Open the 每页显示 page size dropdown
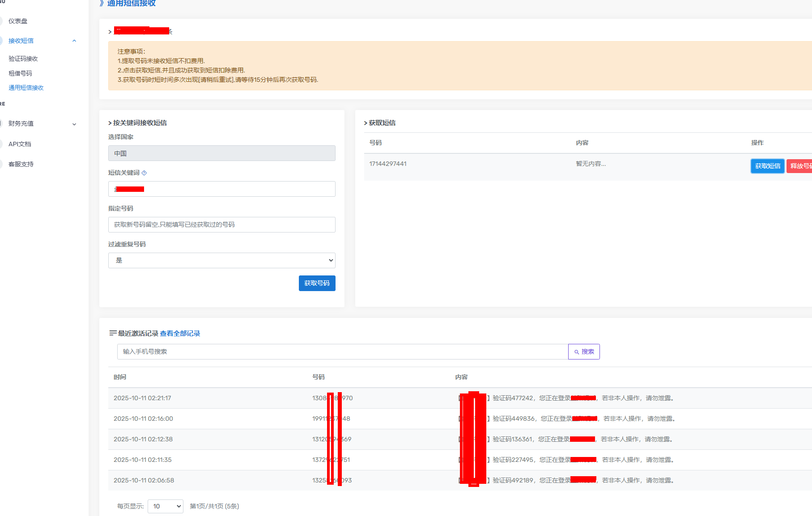 point(165,506)
